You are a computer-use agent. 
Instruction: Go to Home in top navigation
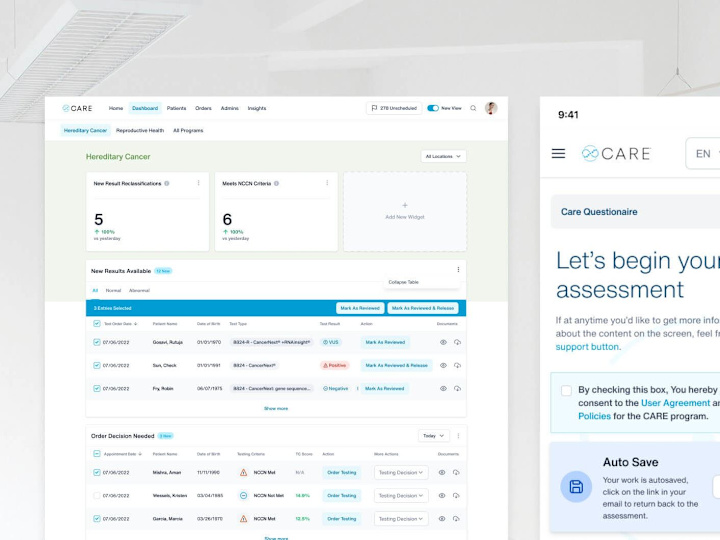116,108
